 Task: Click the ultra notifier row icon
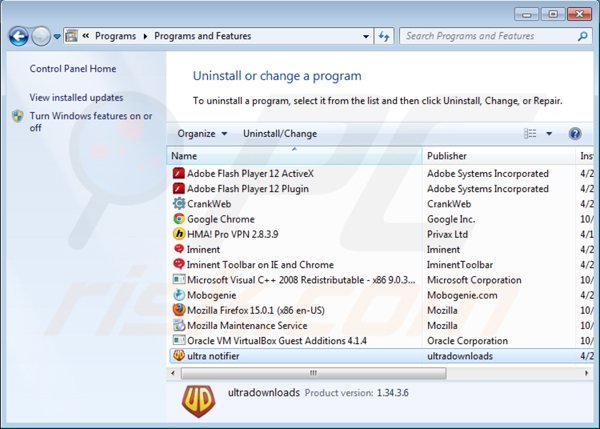[x=179, y=356]
